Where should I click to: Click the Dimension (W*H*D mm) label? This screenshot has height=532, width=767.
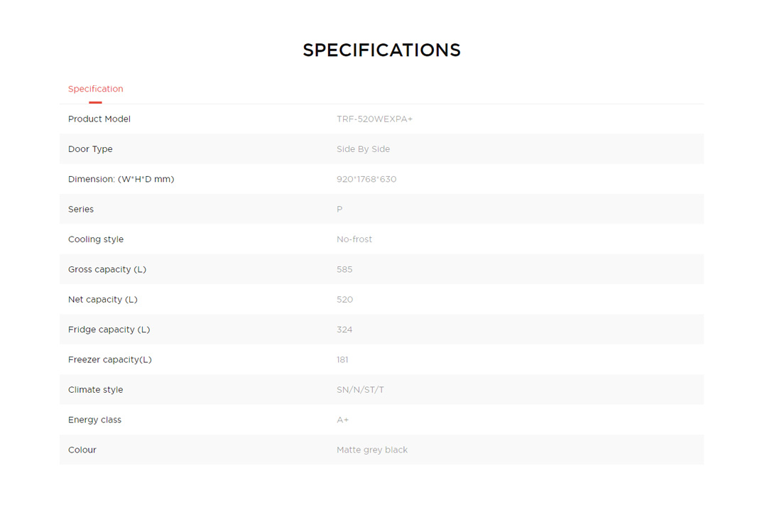point(121,179)
